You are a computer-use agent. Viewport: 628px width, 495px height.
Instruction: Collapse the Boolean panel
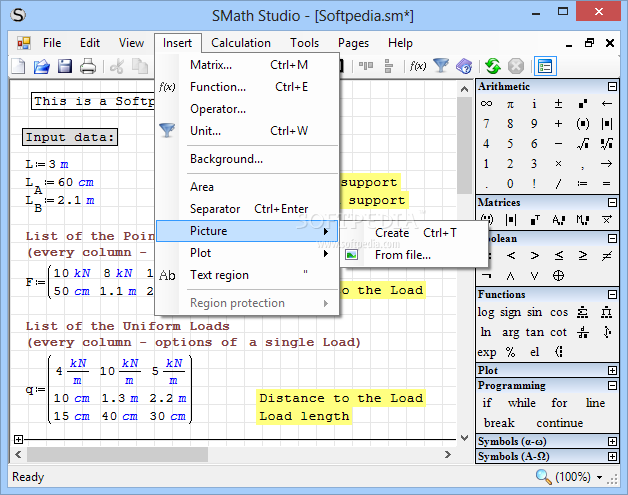[x=612, y=239]
